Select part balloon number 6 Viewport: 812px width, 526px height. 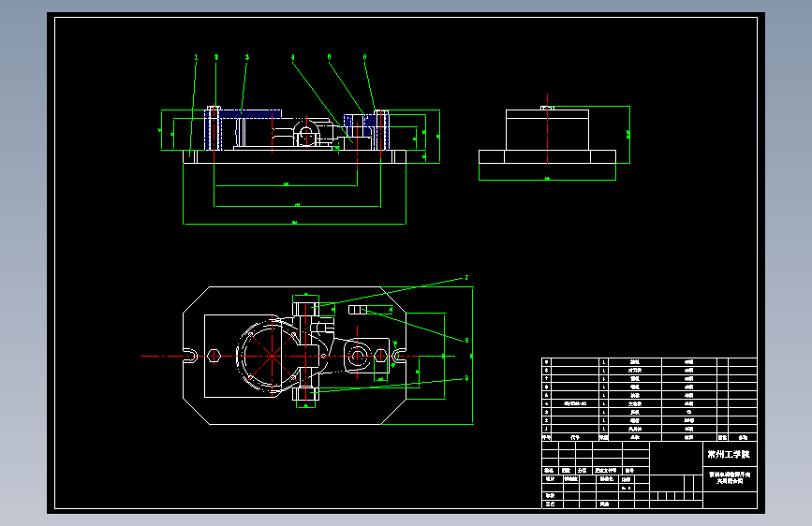(364, 57)
